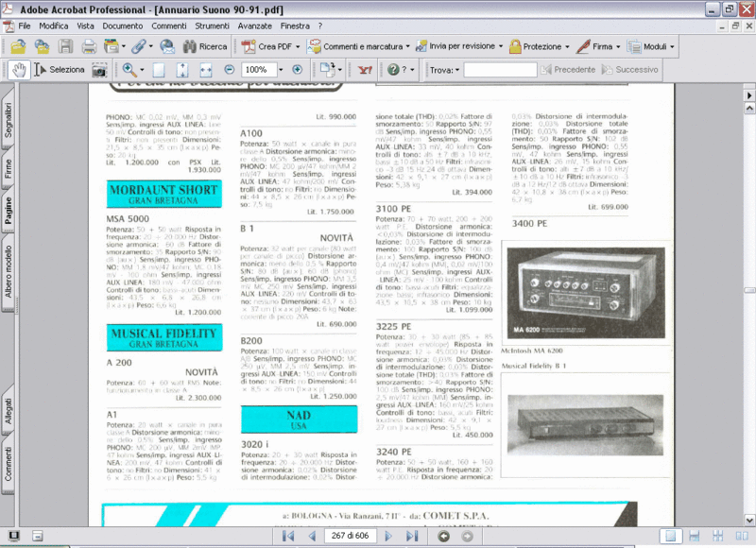Click the Trova search text field

tap(500, 70)
